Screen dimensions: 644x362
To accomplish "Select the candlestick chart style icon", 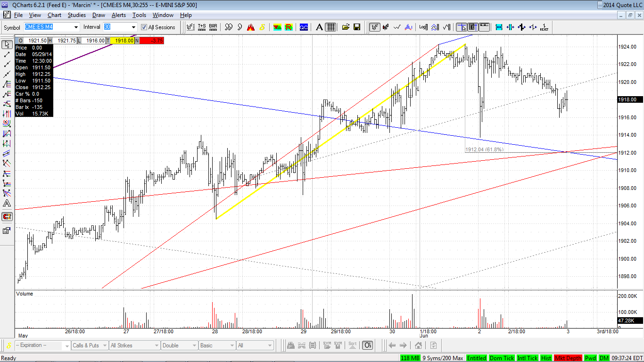I will coord(387,27).
